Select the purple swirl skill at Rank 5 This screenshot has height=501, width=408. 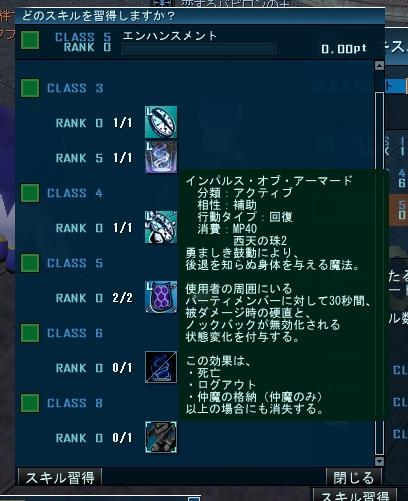[161, 157]
